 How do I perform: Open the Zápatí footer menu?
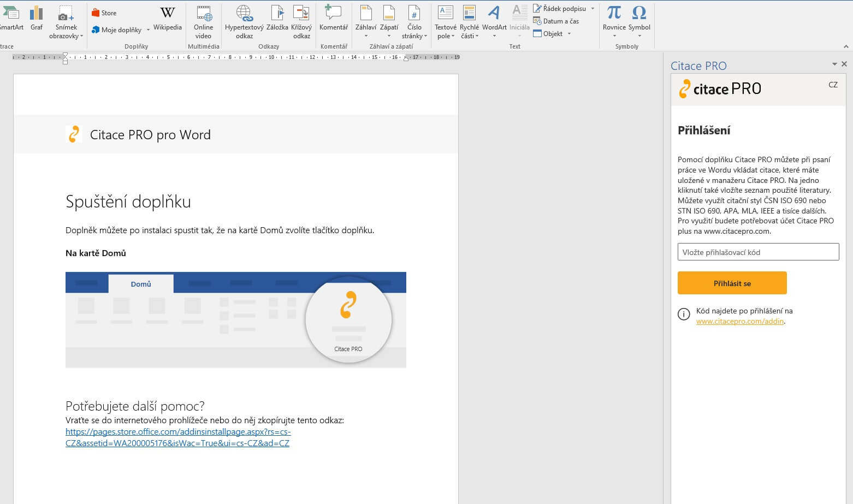pyautogui.click(x=389, y=22)
